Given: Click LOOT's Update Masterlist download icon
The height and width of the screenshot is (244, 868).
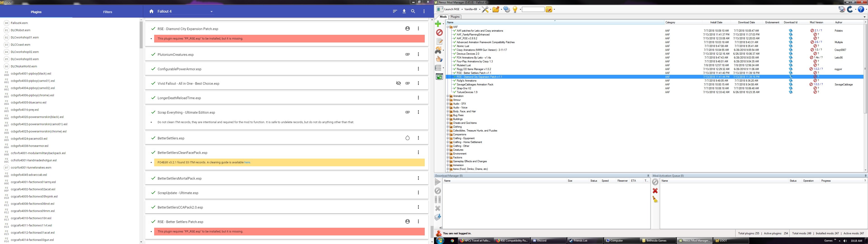Looking at the screenshot, I should click(404, 12).
